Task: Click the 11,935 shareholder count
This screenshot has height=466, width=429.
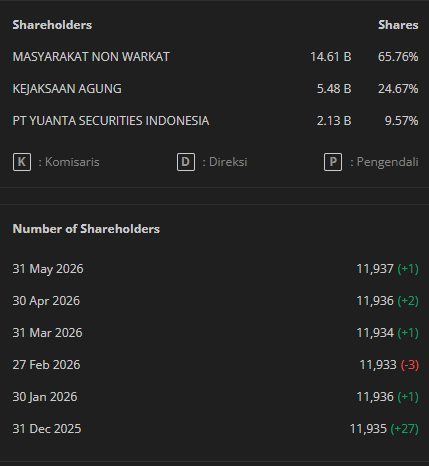Action: [368, 429]
